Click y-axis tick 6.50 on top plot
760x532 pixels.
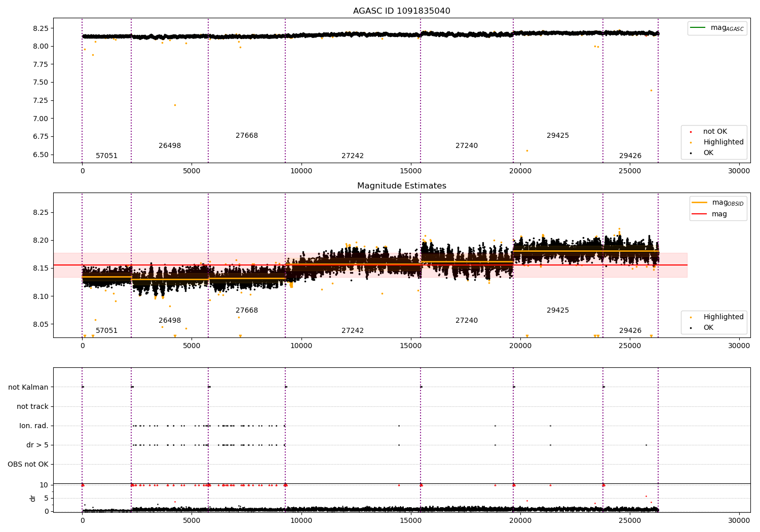(41, 155)
